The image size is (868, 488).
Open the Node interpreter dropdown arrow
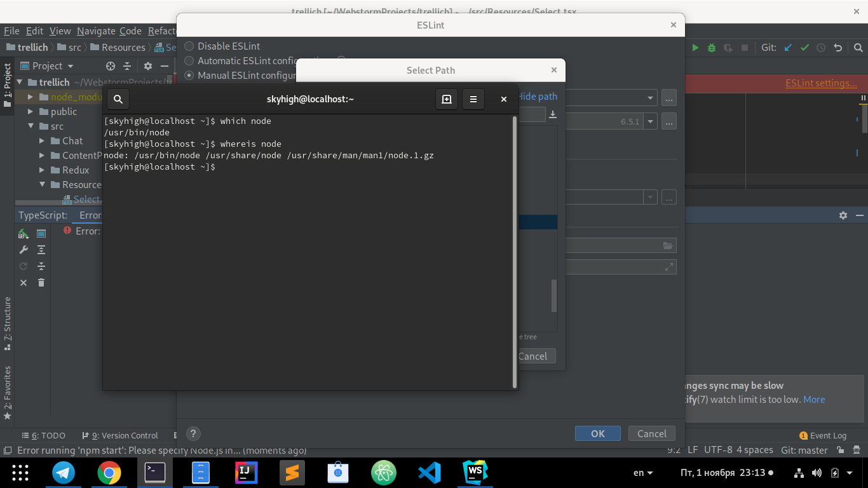650,98
